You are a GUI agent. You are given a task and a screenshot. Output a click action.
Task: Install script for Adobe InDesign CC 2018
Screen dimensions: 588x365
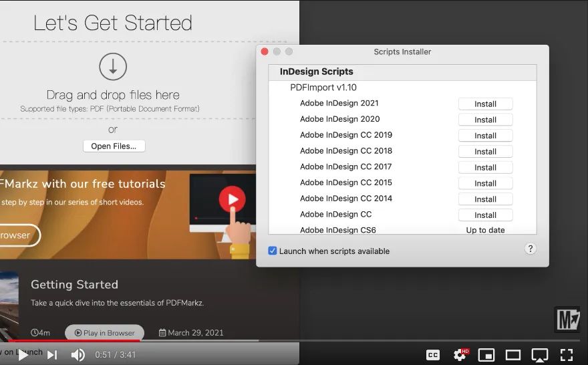pyautogui.click(x=485, y=152)
